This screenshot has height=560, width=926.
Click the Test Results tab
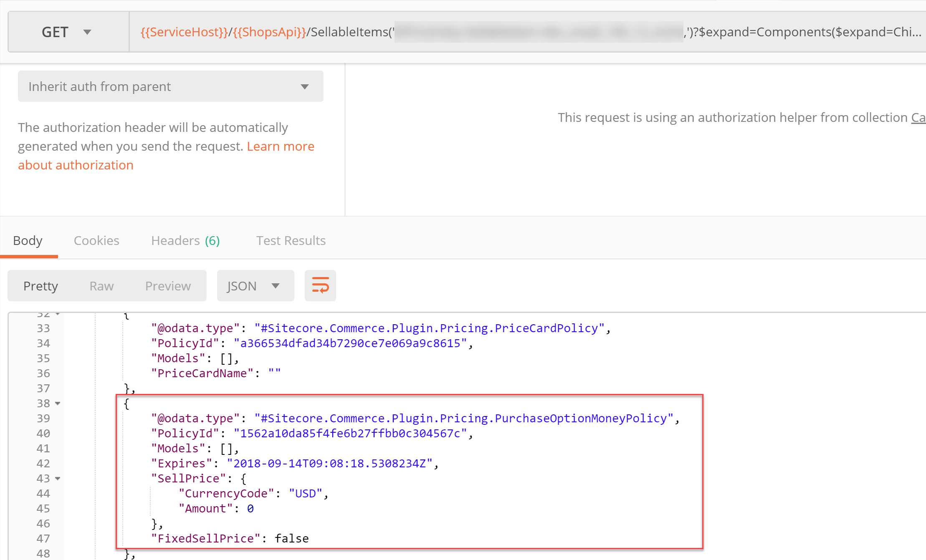coord(291,240)
